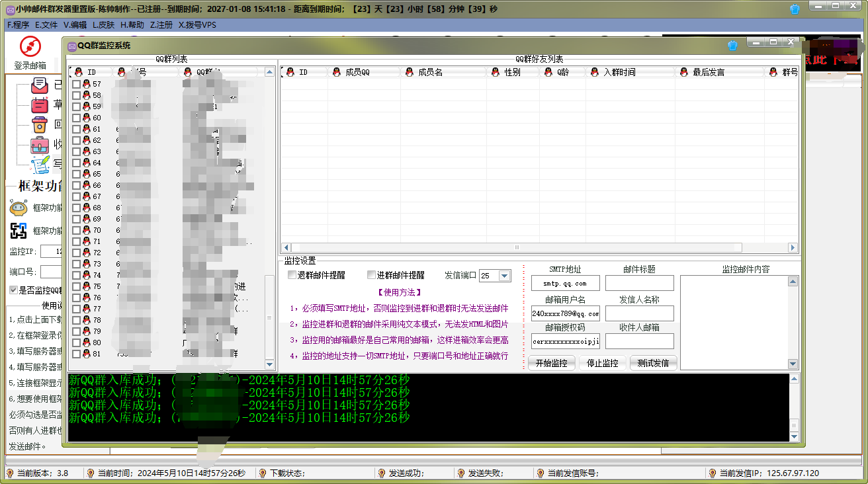Click the 停止监控 button
Viewport: 868px width, 484px height.
pos(603,363)
